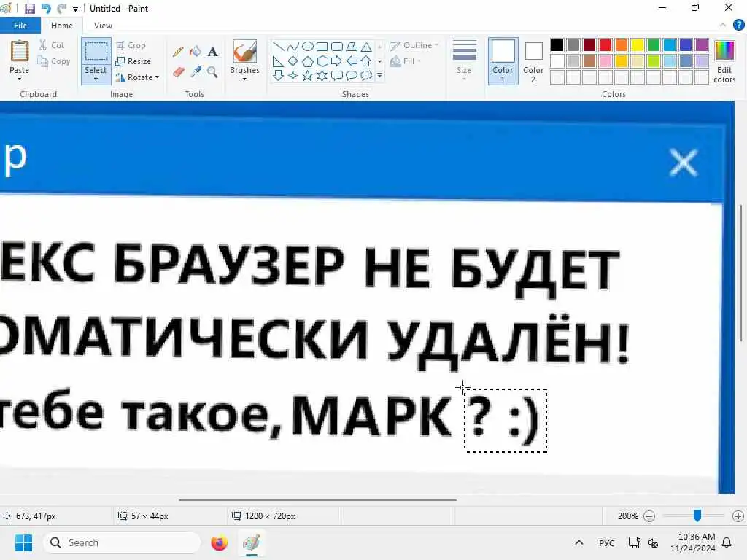Image resolution: width=747 pixels, height=560 pixels.
Task: Click Copy in Clipboard group
Action: [x=54, y=61]
